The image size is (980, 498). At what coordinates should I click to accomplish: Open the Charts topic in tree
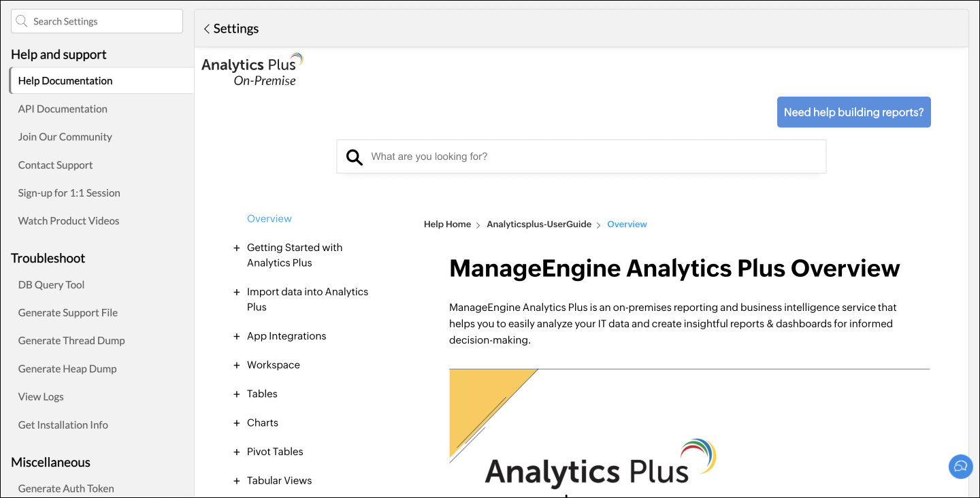point(263,423)
